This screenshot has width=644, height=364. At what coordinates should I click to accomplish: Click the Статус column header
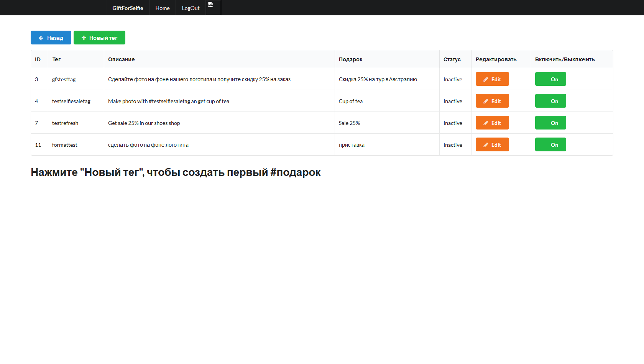[455, 59]
